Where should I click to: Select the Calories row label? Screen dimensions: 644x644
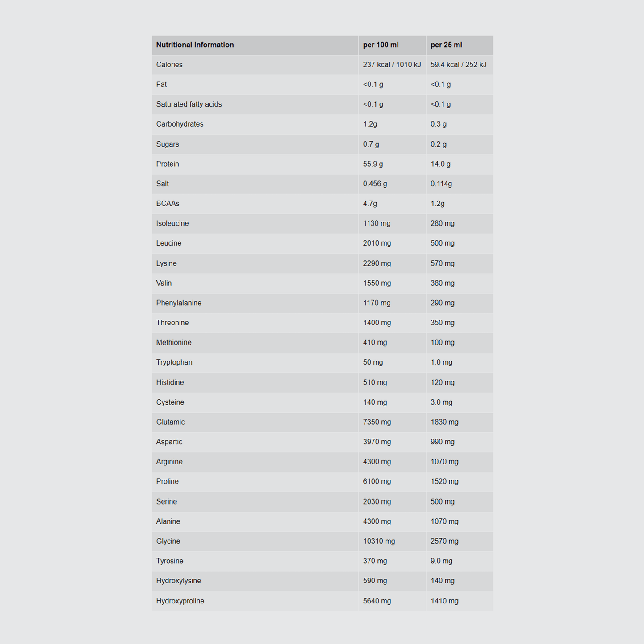tap(169, 65)
